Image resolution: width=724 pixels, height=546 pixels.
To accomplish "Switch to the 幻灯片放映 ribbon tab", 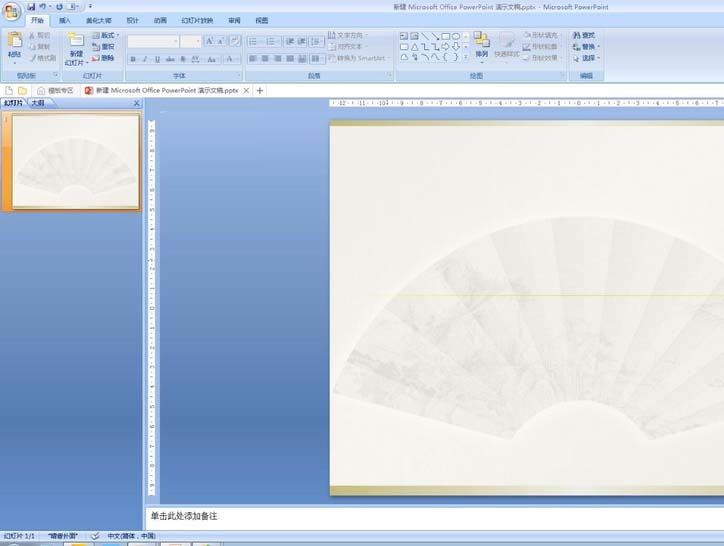I will [x=197, y=20].
